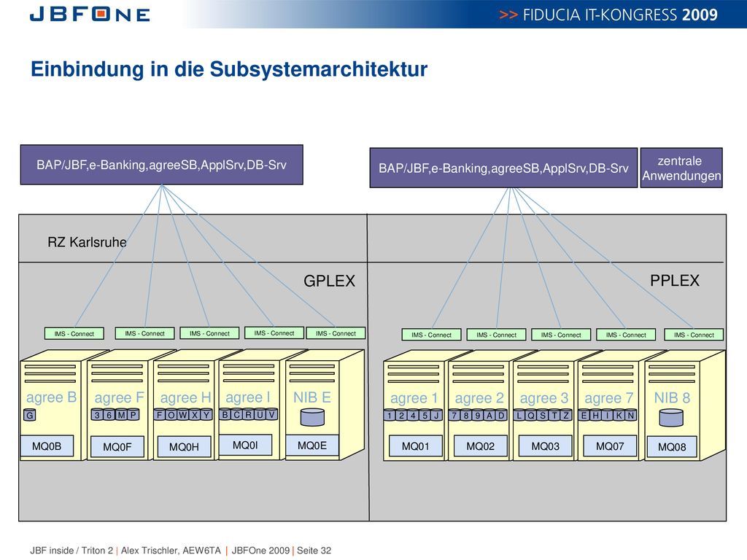This screenshot has width=747, height=560.
Task: Click the "Seite 32" footer text
Action: pos(314,551)
